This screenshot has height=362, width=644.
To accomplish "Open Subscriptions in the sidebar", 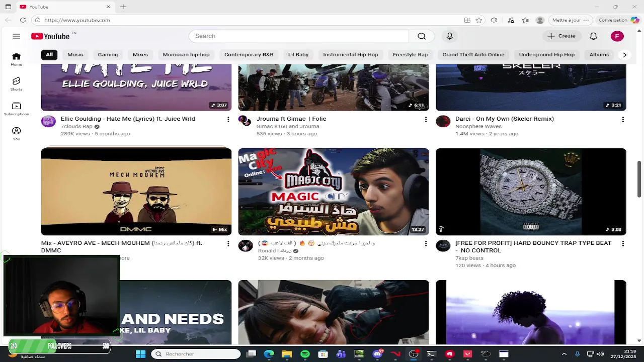I will pyautogui.click(x=16, y=109).
